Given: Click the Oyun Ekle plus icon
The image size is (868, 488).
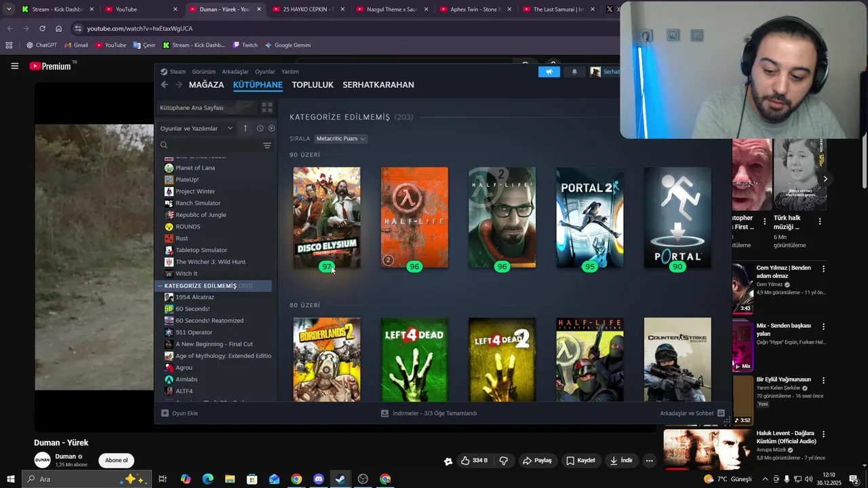Looking at the screenshot, I should point(165,413).
